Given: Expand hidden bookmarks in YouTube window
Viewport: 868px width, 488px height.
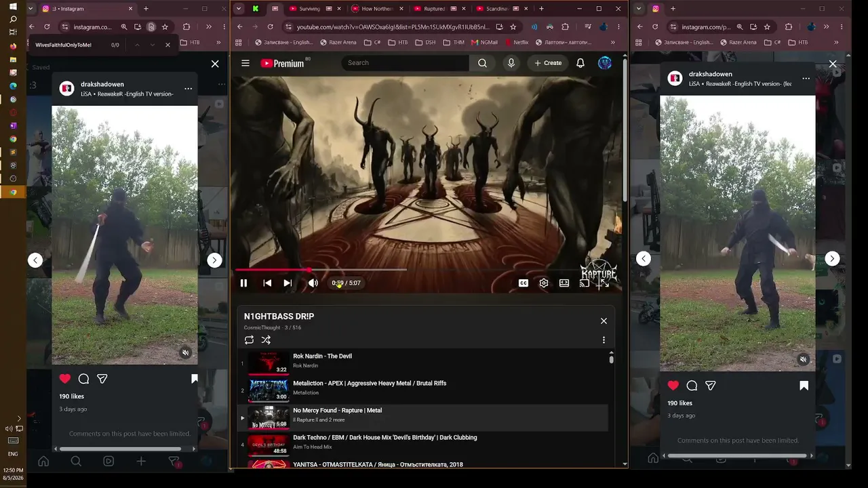Looking at the screenshot, I should tap(612, 42).
